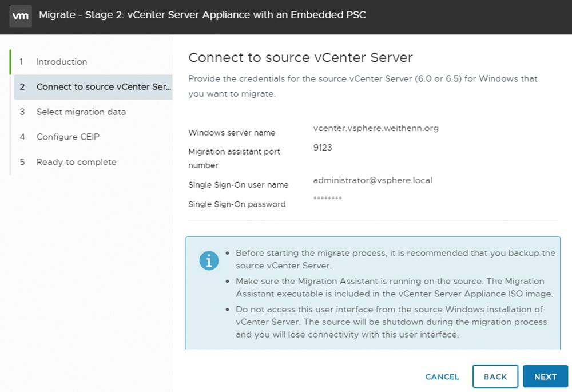
Task: Click the masked Single Sign-On password value
Action: [x=327, y=199]
